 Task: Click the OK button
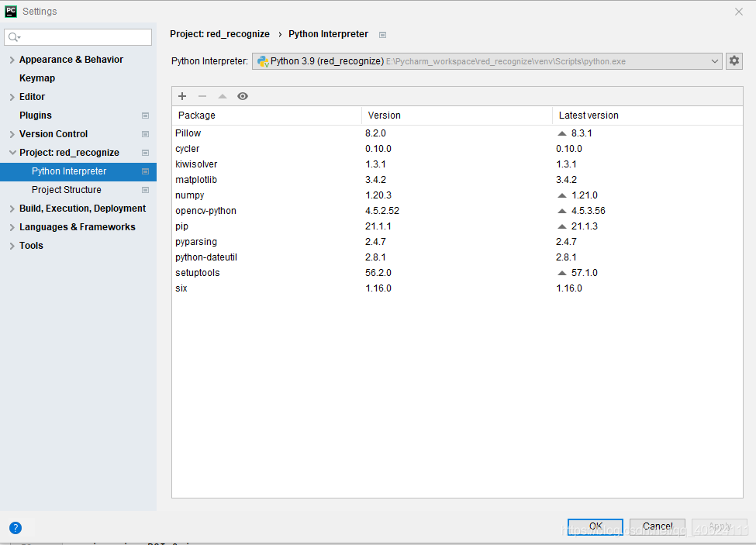pyautogui.click(x=595, y=526)
